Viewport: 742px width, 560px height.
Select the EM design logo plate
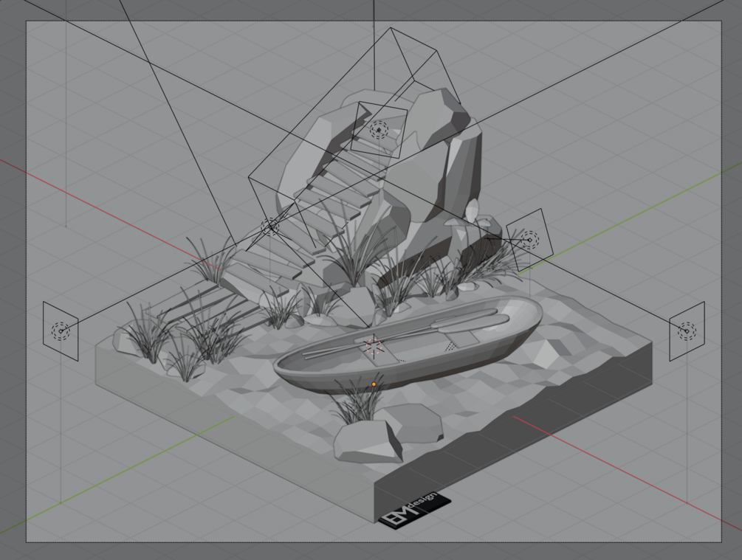[415, 510]
